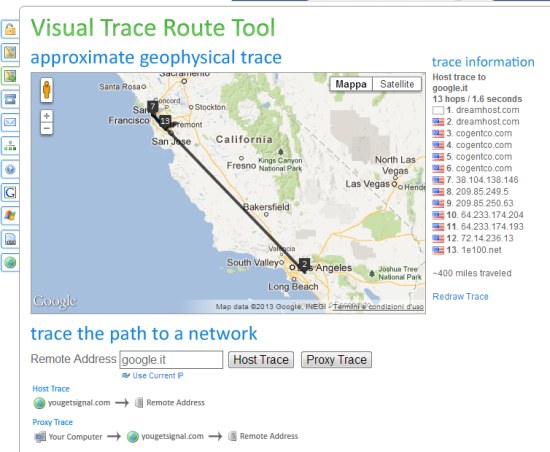Open the network hierarchy tool in sidebar

pyautogui.click(x=10, y=146)
